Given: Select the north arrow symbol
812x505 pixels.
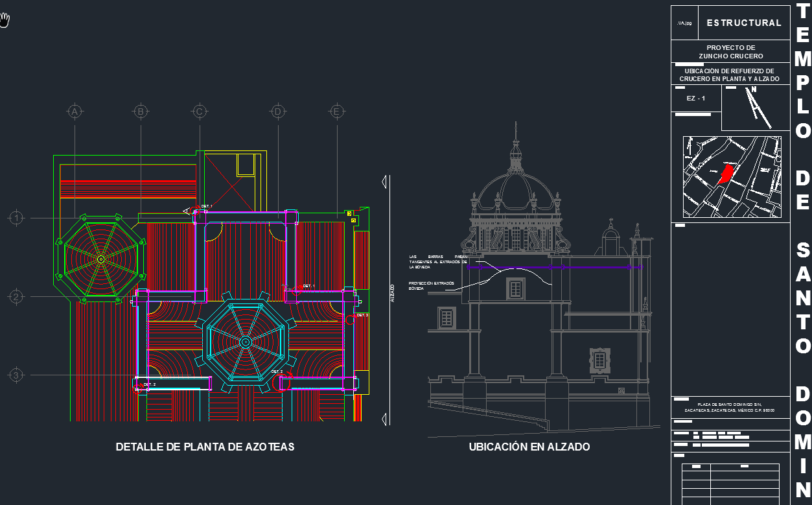Looking at the screenshot, I should [756, 106].
